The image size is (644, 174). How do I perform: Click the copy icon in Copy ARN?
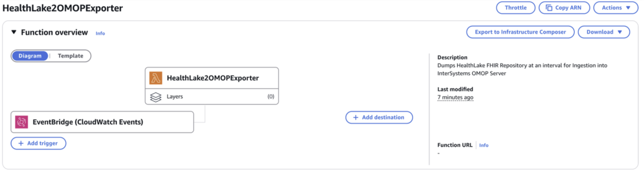coord(549,8)
